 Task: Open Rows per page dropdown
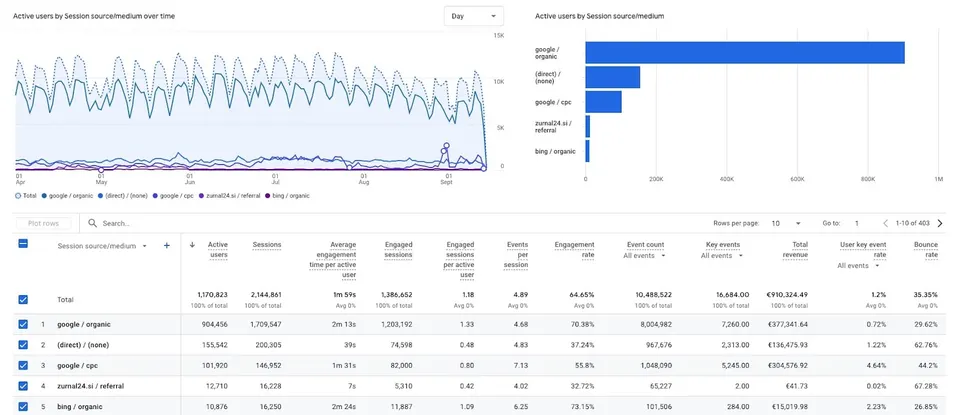786,223
